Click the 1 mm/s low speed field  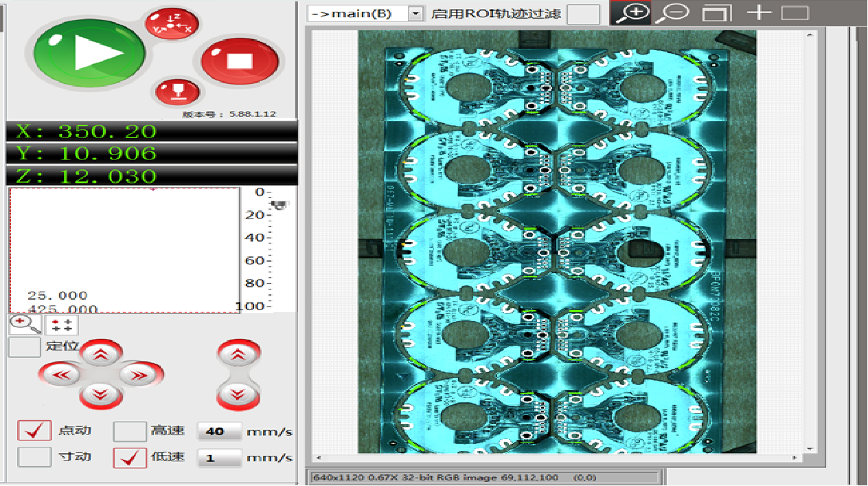(x=219, y=458)
